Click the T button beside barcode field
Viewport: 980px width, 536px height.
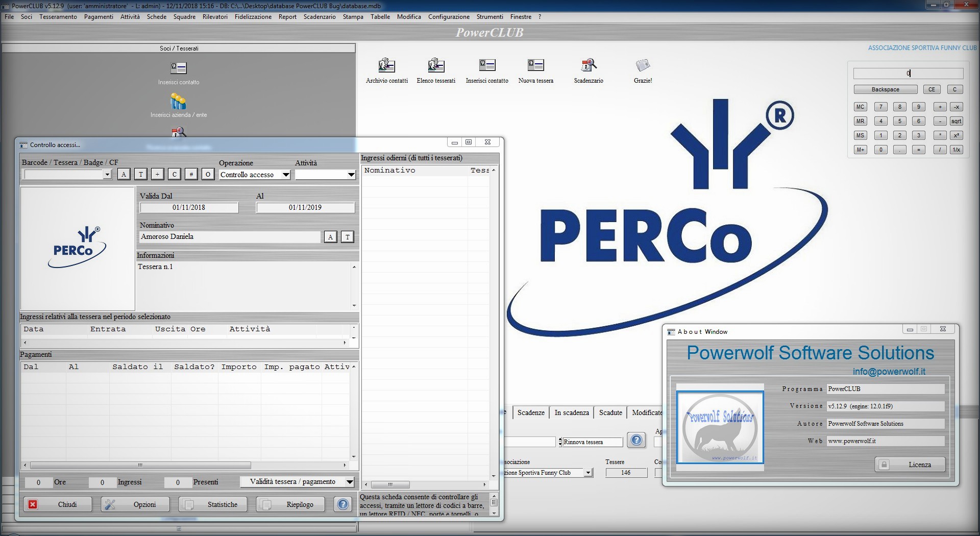coord(141,174)
